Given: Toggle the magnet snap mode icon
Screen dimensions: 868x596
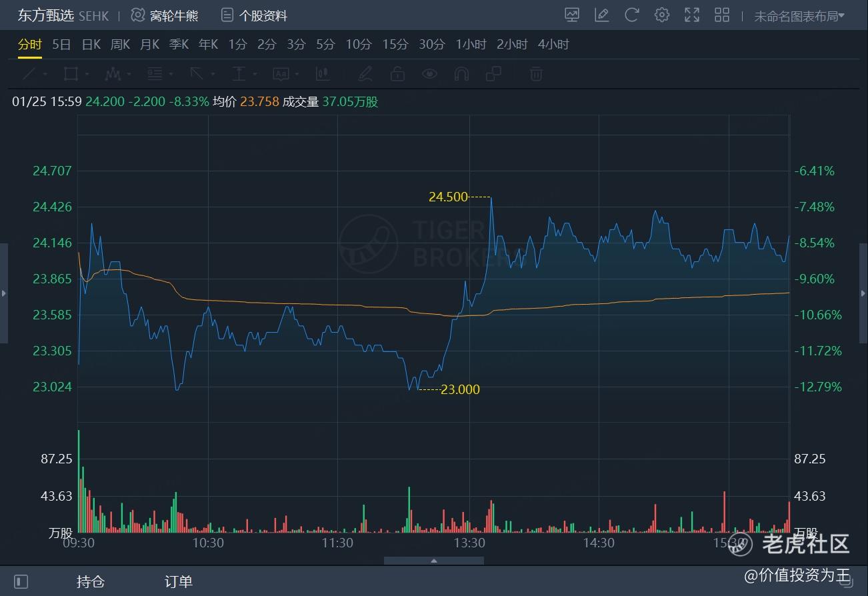Looking at the screenshot, I should pos(461,74).
